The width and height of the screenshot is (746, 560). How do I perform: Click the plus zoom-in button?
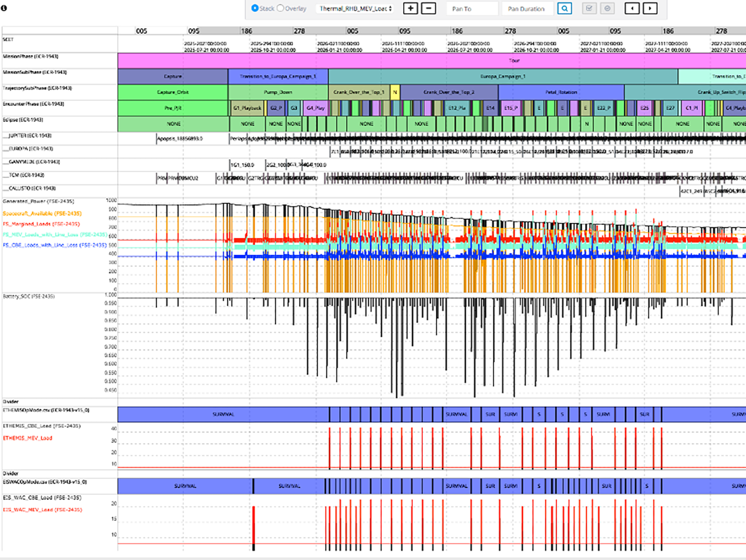(411, 8)
